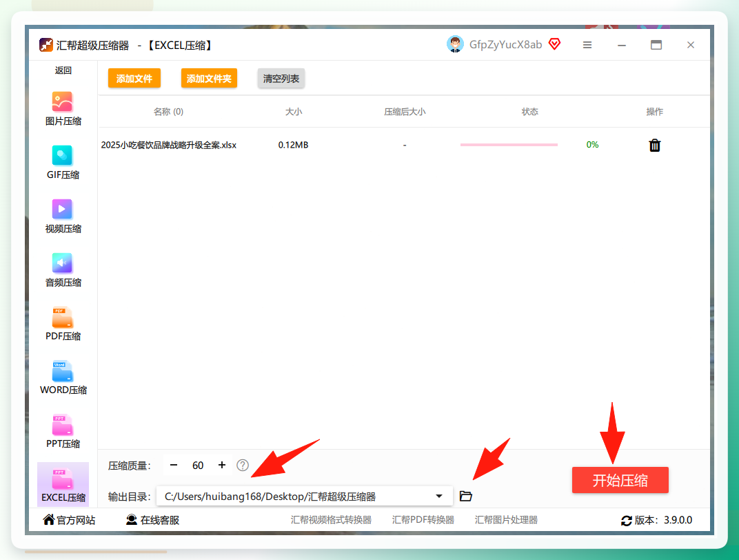Open 官方网站 home link
739x560 pixels.
click(x=69, y=520)
